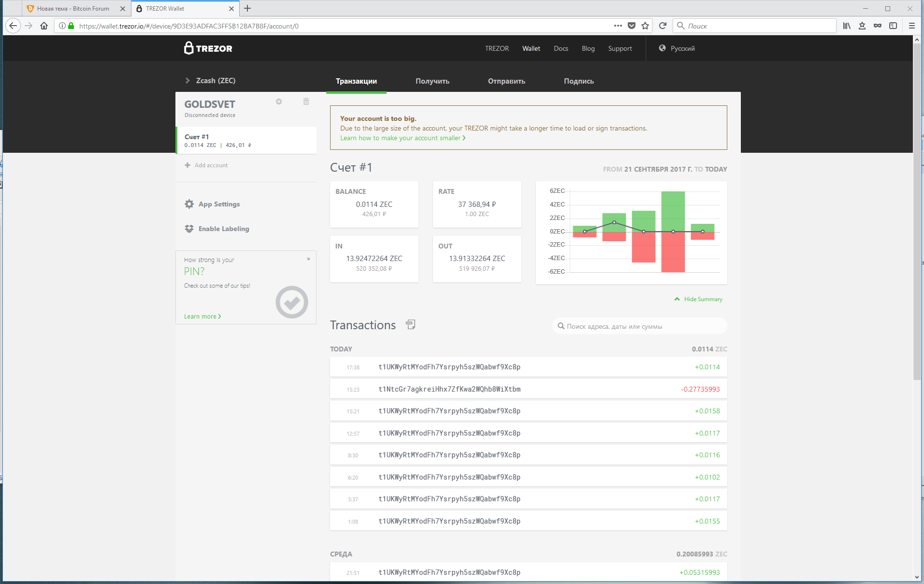Viewport: 924px width, 584px height.
Task: Click the TREZOR logo in the header
Action: (208, 48)
